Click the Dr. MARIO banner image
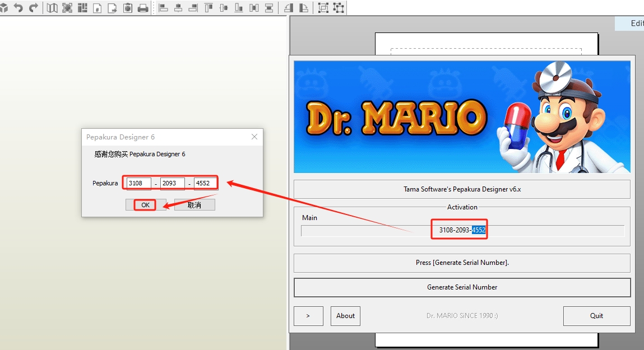644x350 pixels. (x=462, y=117)
